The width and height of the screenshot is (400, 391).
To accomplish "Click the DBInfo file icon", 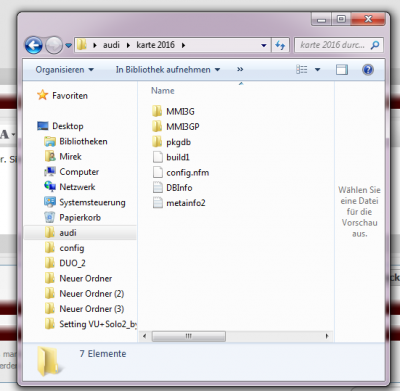I will tap(157, 187).
